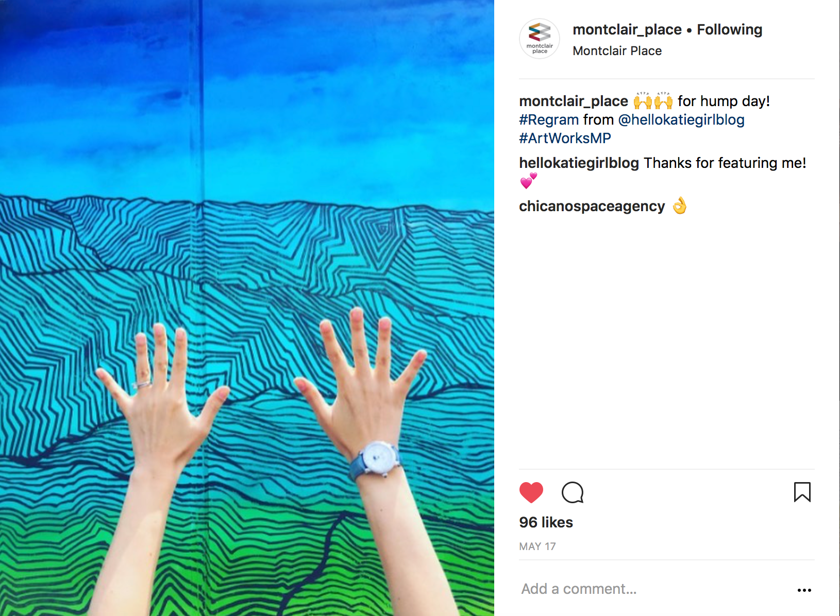Open the Montclair Place location link

[x=617, y=51]
